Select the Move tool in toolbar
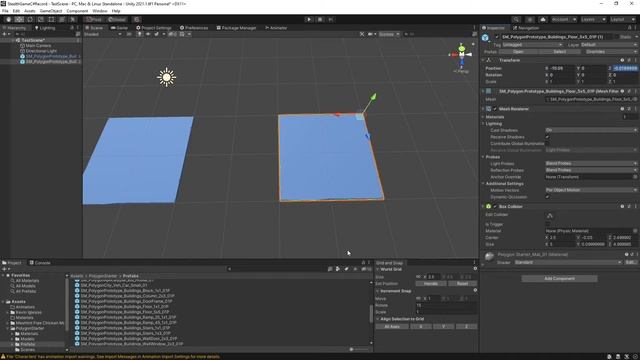This screenshot has height=360, width=640. point(19,19)
